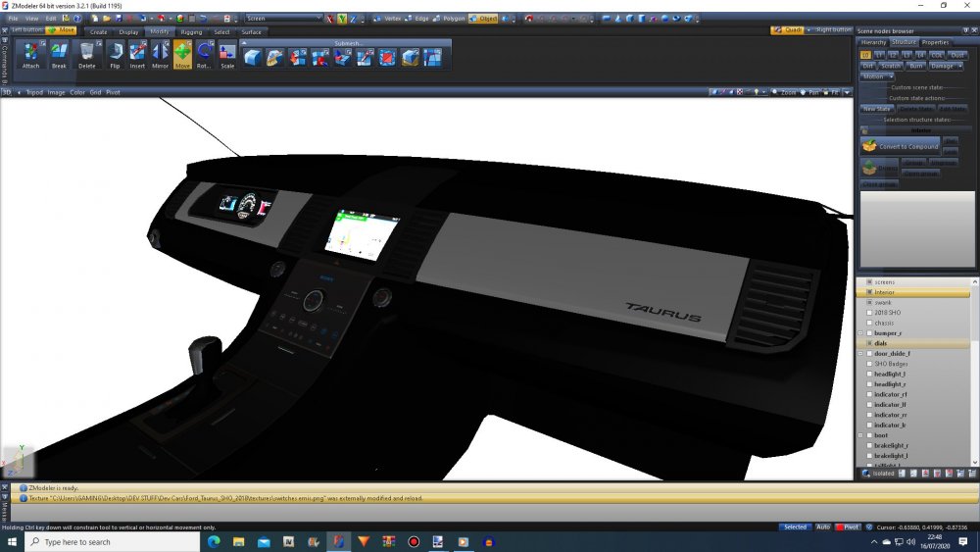Enable the 2018 SHO node checkbox
The image size is (980, 552).
(x=869, y=312)
